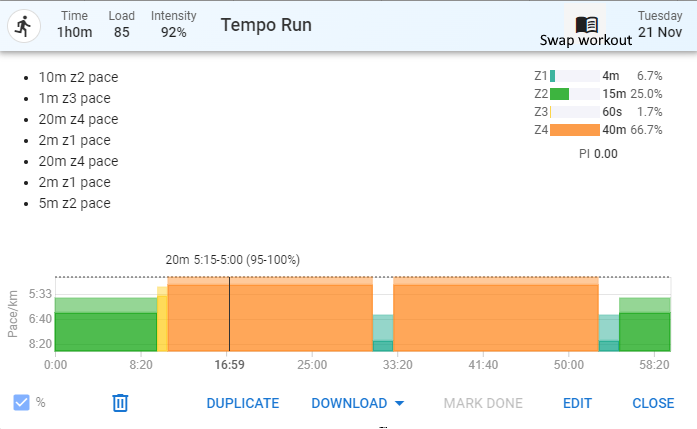
Task: Click the running activity type icon
Action: point(24,26)
